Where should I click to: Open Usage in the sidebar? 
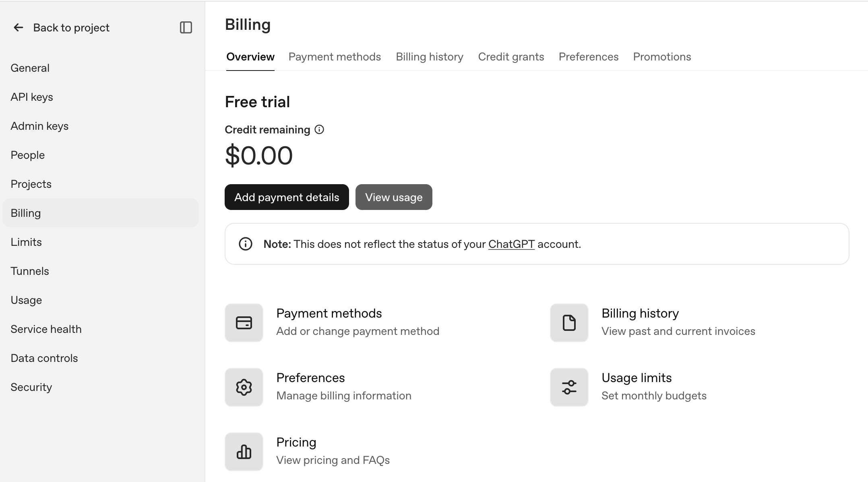coord(101,300)
